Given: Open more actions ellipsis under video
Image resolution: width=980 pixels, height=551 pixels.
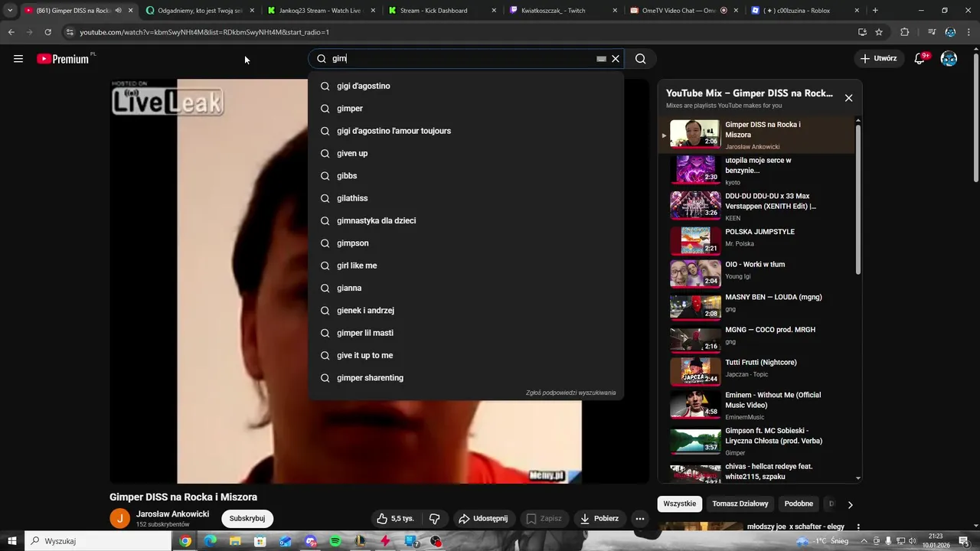Looking at the screenshot, I should click(x=640, y=518).
